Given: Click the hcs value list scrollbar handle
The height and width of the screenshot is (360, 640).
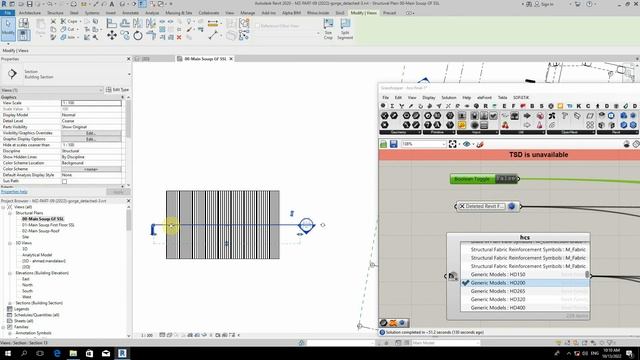Looking at the screenshot, I should click(587, 275).
